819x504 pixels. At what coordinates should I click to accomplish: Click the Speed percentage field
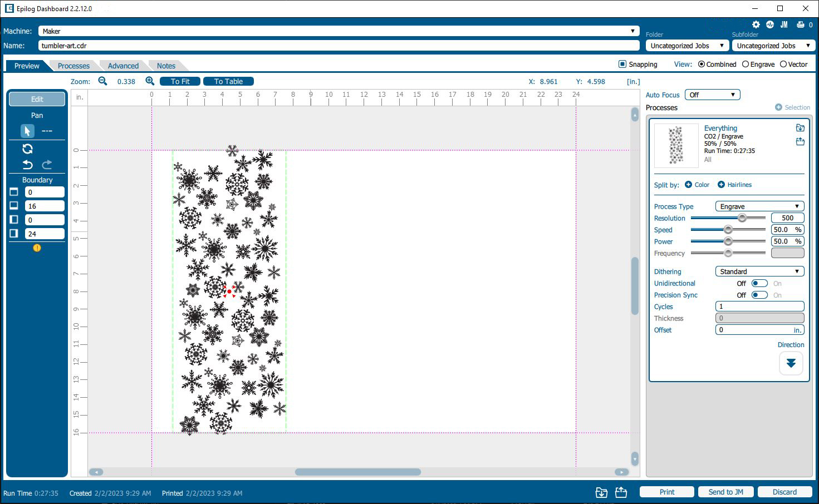tap(787, 230)
